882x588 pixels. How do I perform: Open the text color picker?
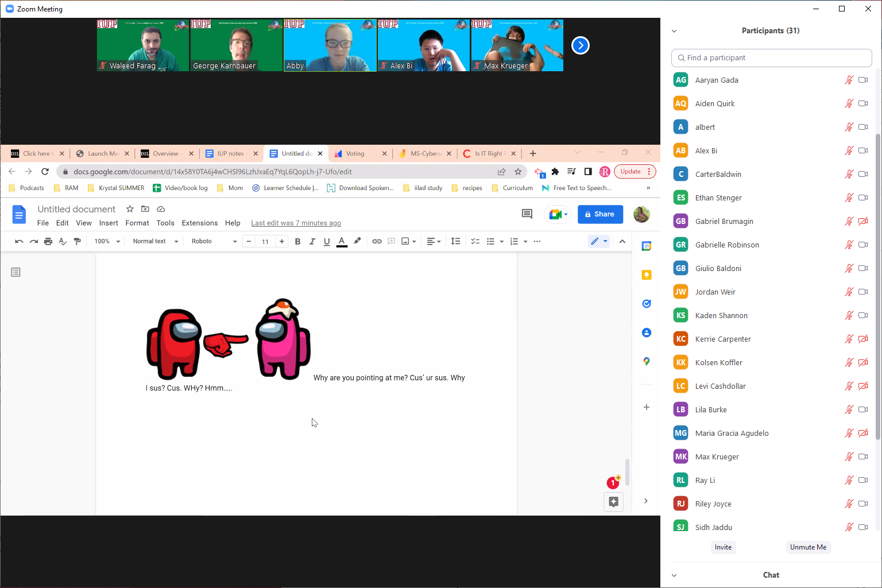pos(342,242)
